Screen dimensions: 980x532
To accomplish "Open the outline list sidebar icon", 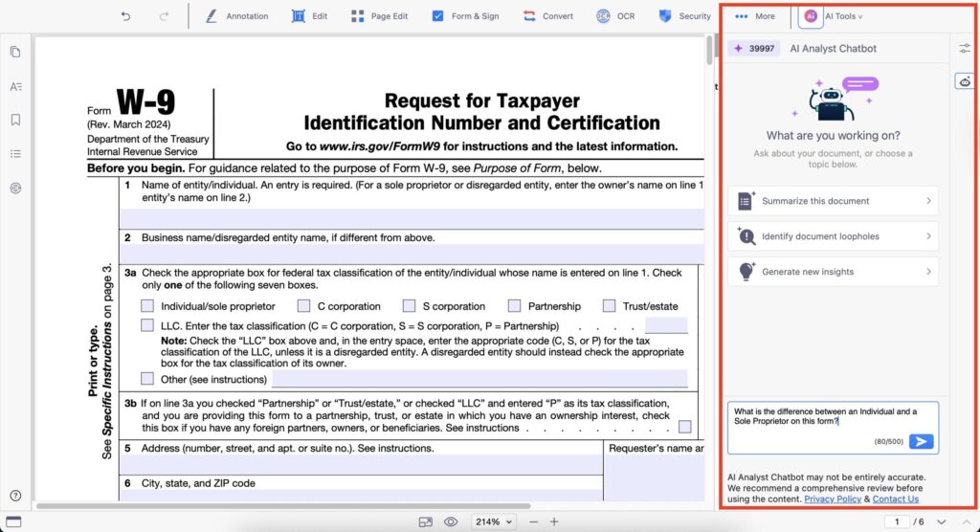I will 15,153.
